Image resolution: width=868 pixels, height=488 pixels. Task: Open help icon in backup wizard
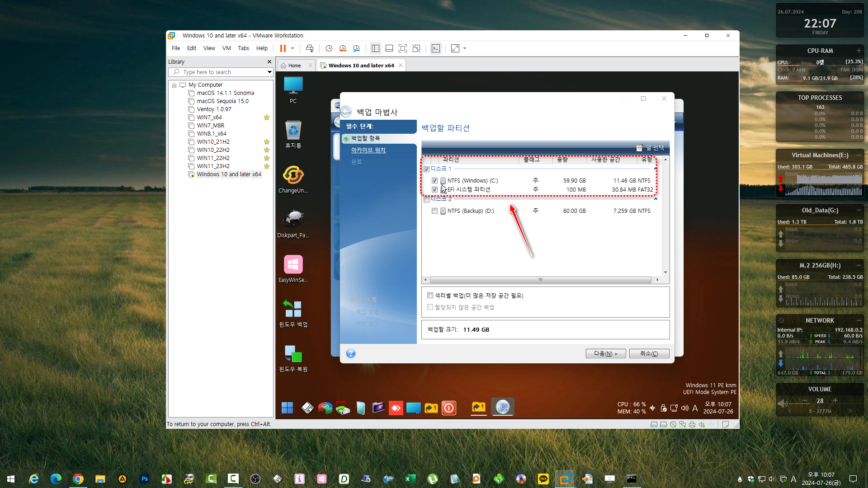351,354
